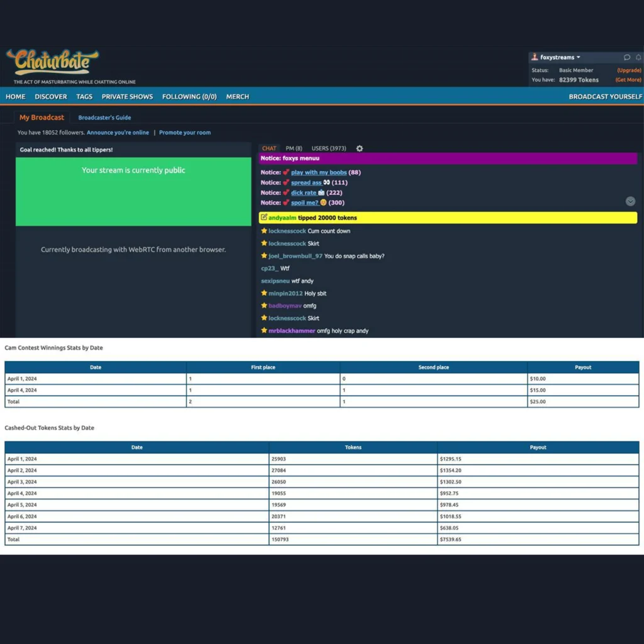644x644 pixels.
Task: Open FOLLOWING (0/0) in navigation
Action: click(189, 96)
